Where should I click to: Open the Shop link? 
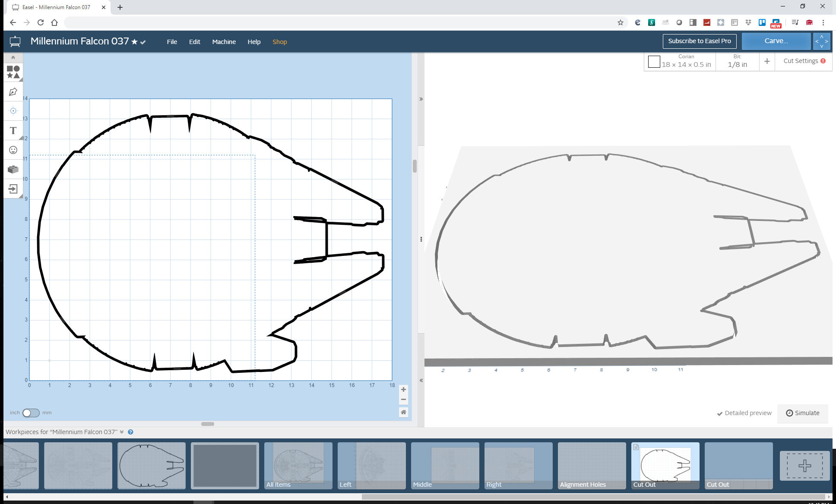point(279,42)
